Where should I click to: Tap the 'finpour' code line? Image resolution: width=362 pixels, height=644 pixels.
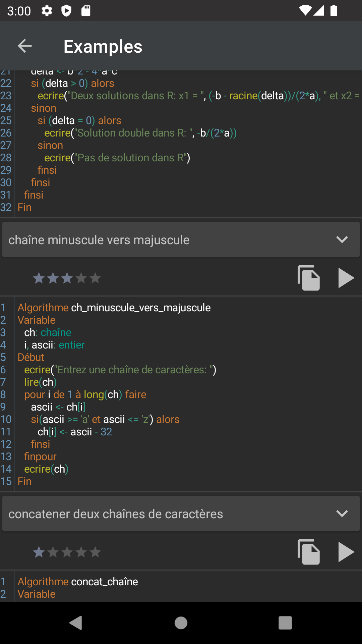tap(40, 457)
